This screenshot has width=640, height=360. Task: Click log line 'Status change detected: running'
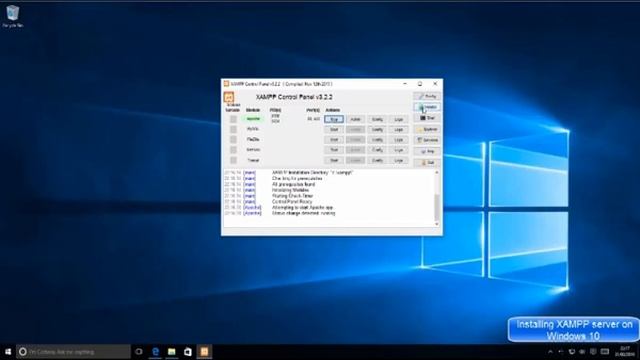[303, 213]
